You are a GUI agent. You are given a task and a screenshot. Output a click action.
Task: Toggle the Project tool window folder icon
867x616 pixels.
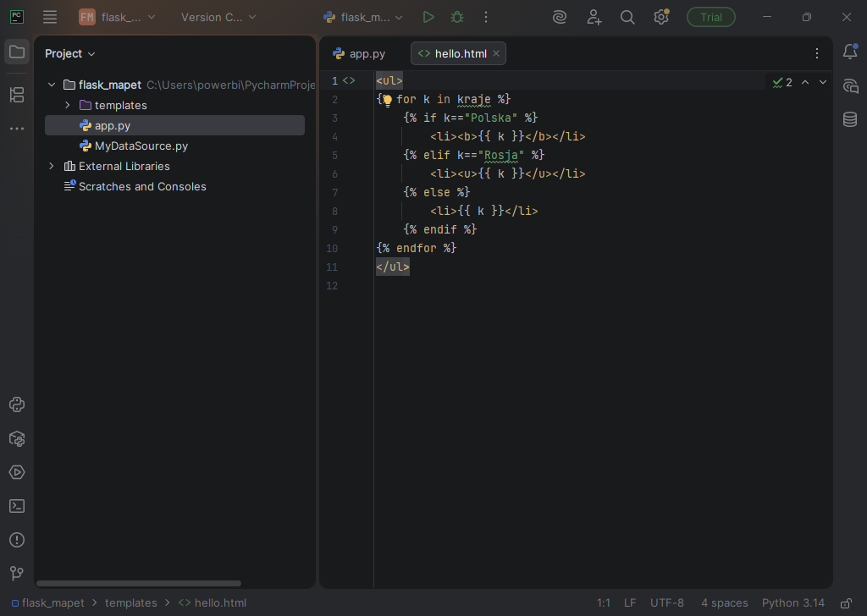[x=17, y=52]
